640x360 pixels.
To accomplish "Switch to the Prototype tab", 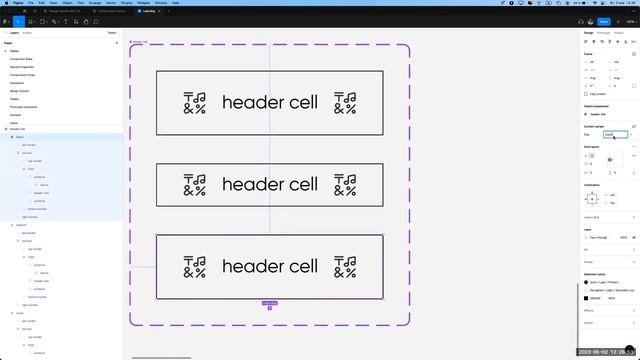I will [x=603, y=33].
